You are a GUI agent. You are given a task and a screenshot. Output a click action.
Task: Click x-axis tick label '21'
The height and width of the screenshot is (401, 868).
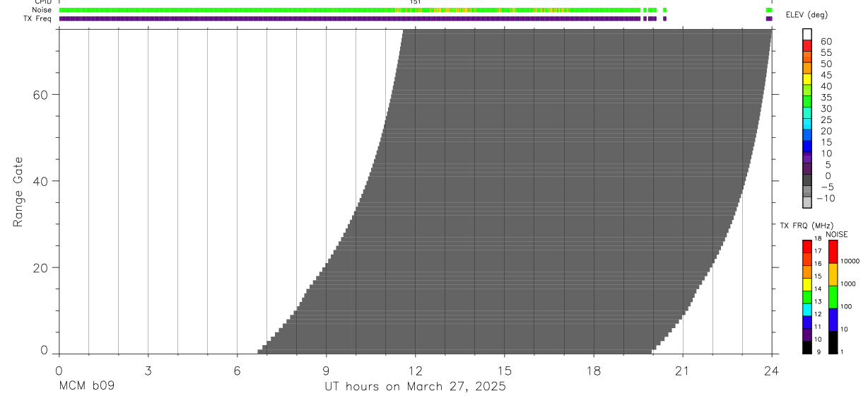click(682, 371)
